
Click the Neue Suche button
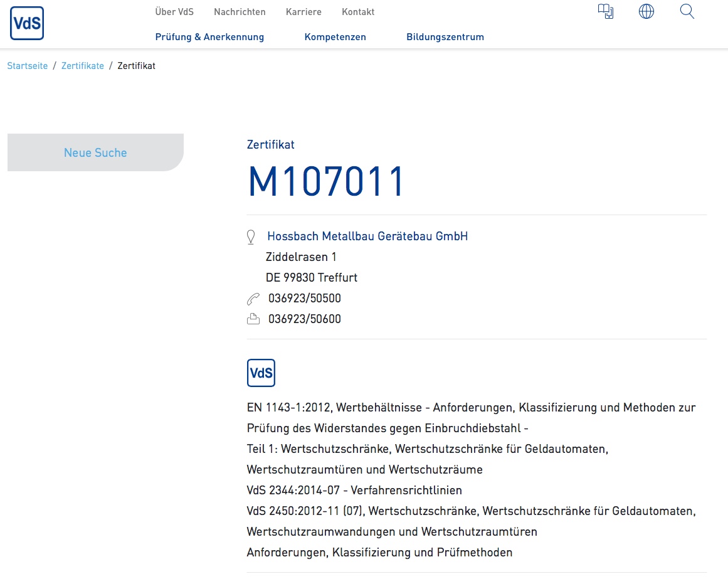[96, 152]
